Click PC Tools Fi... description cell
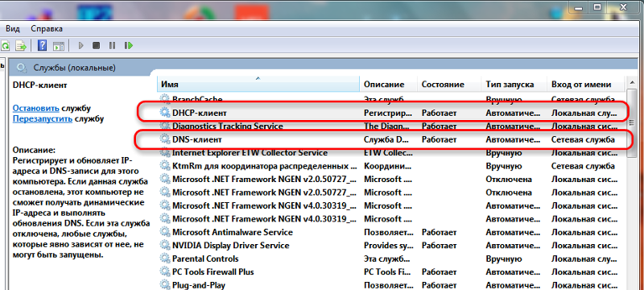The width and height of the screenshot is (644, 290). click(x=387, y=272)
